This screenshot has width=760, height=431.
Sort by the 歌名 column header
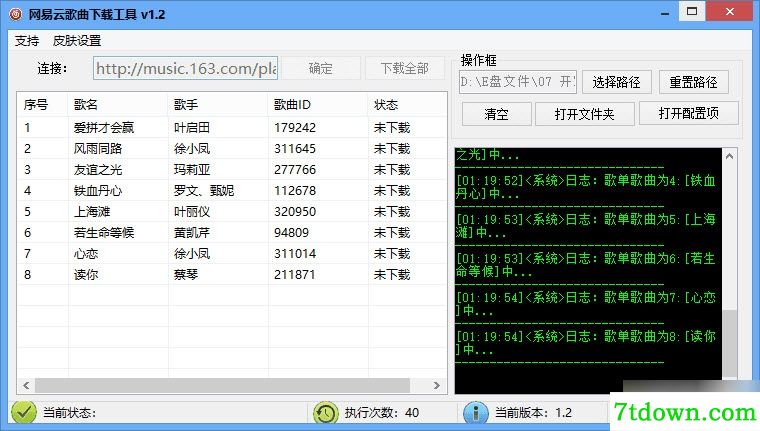pyautogui.click(x=118, y=105)
